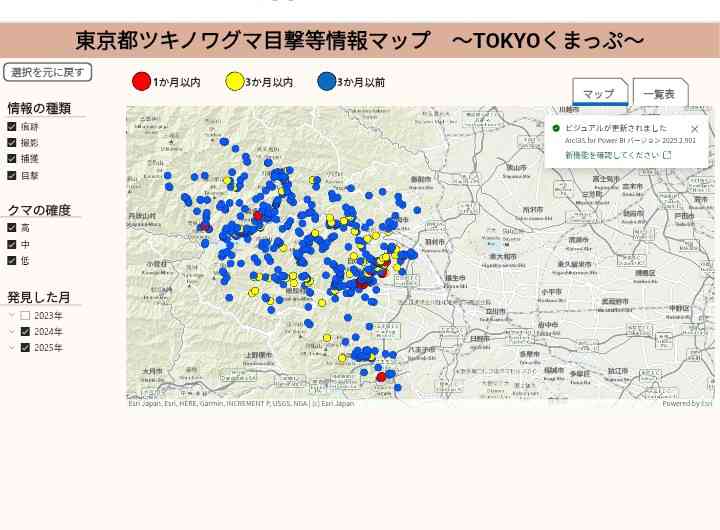The width and height of the screenshot is (720, 530).
Task: Click the 情報の種類 section heading
Action: pyautogui.click(x=39, y=108)
